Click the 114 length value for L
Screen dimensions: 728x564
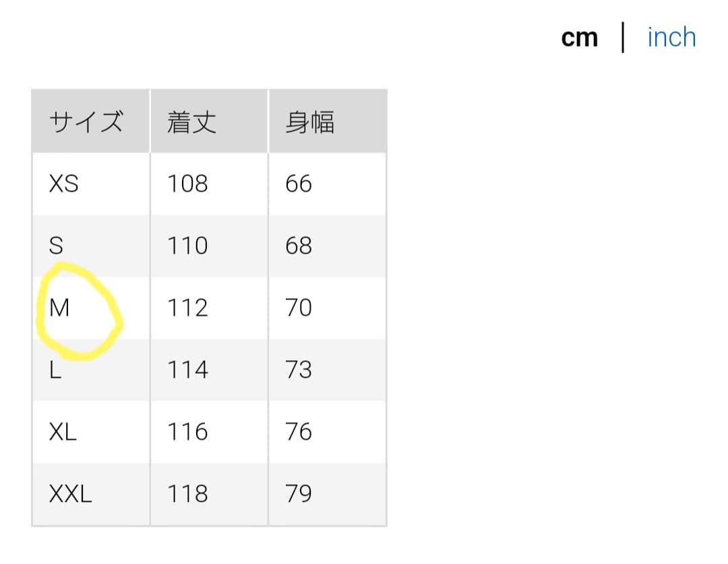click(x=187, y=370)
